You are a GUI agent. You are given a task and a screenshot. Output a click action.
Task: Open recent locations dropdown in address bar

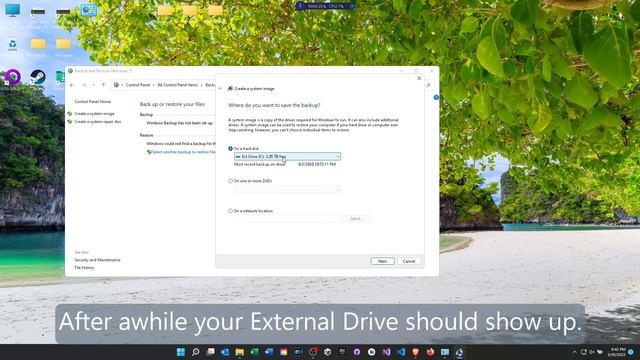(93, 85)
